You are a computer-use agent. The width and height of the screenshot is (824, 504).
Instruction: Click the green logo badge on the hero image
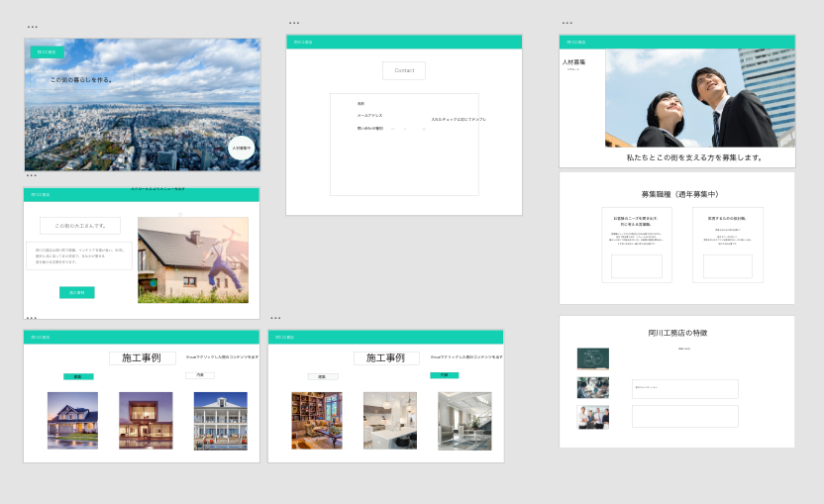click(x=48, y=52)
